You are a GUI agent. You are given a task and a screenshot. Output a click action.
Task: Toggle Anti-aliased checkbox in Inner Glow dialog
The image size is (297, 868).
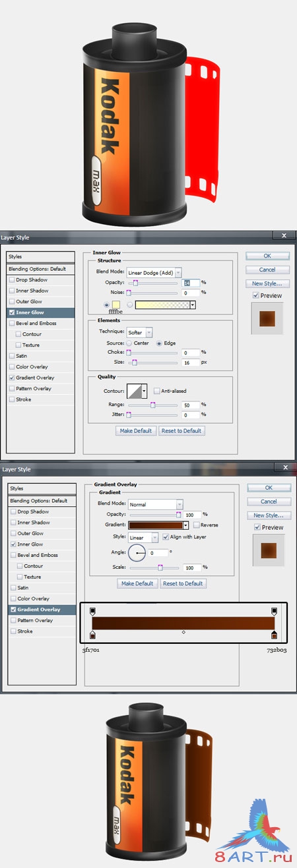pyautogui.click(x=156, y=391)
